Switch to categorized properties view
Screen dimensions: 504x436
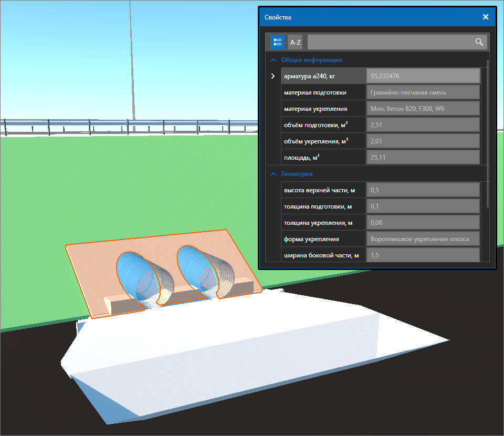277,42
